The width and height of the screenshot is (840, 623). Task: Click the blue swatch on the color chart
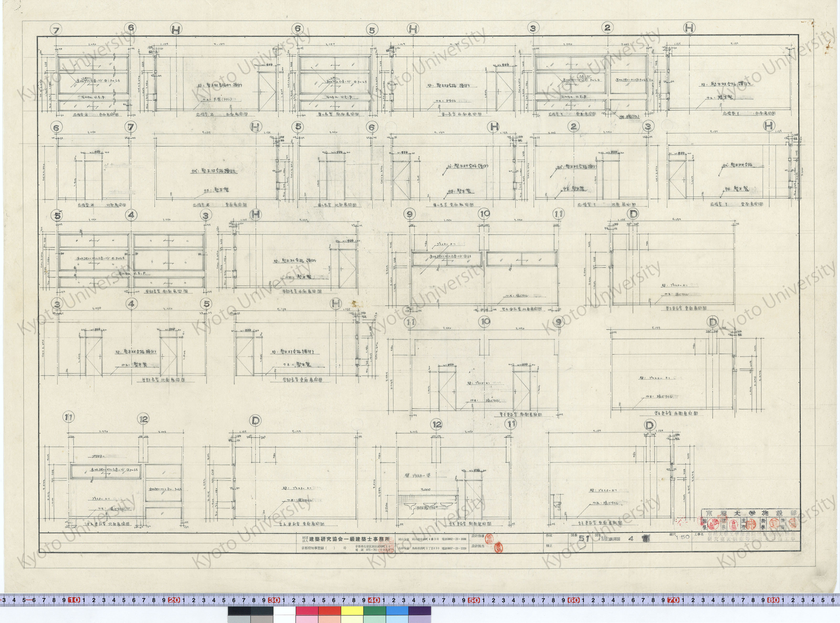[x=397, y=611]
